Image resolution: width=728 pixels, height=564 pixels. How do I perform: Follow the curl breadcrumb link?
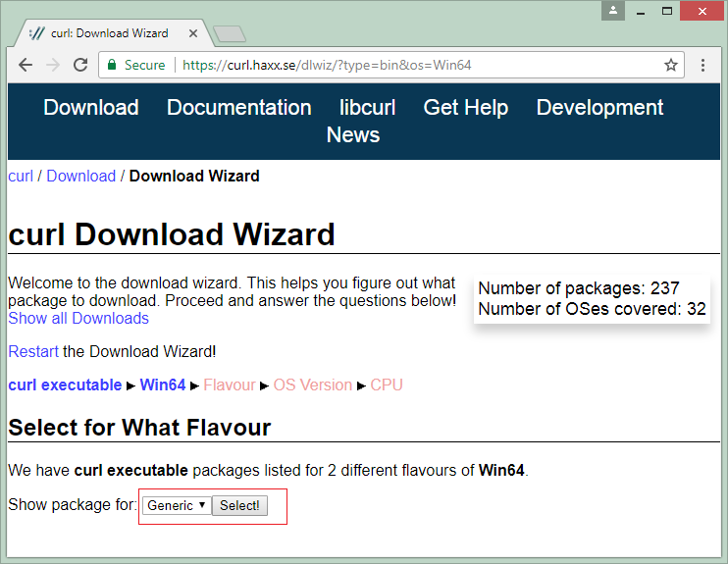coord(21,177)
